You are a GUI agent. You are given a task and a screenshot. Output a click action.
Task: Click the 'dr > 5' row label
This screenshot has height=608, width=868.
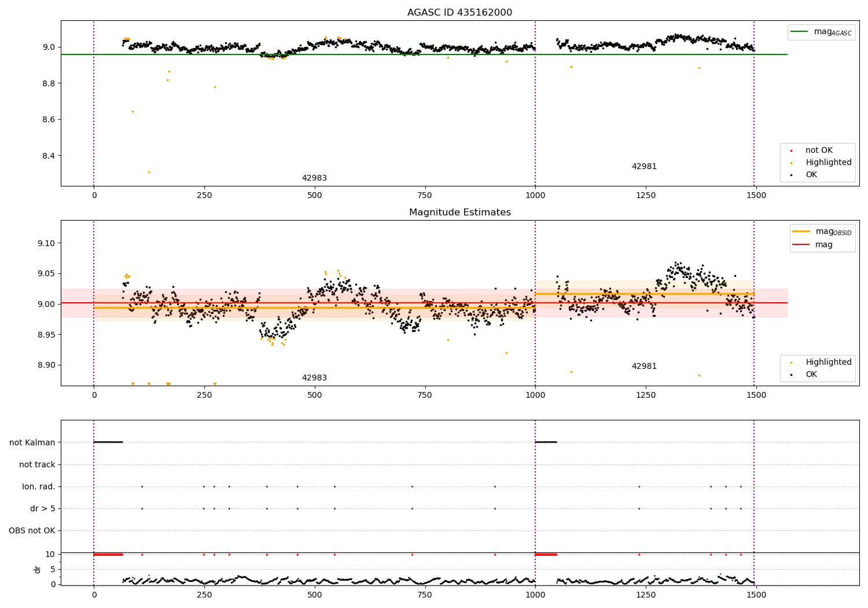(x=43, y=508)
